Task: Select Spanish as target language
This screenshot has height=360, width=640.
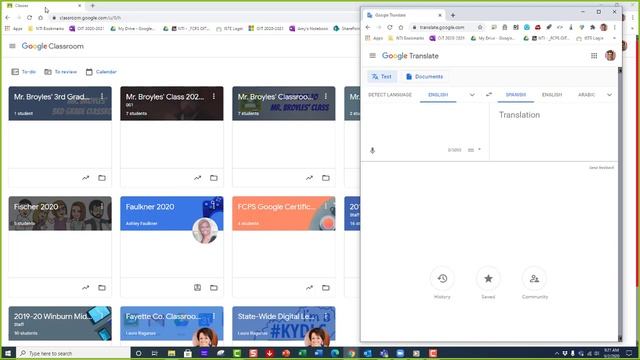Action: click(x=516, y=95)
